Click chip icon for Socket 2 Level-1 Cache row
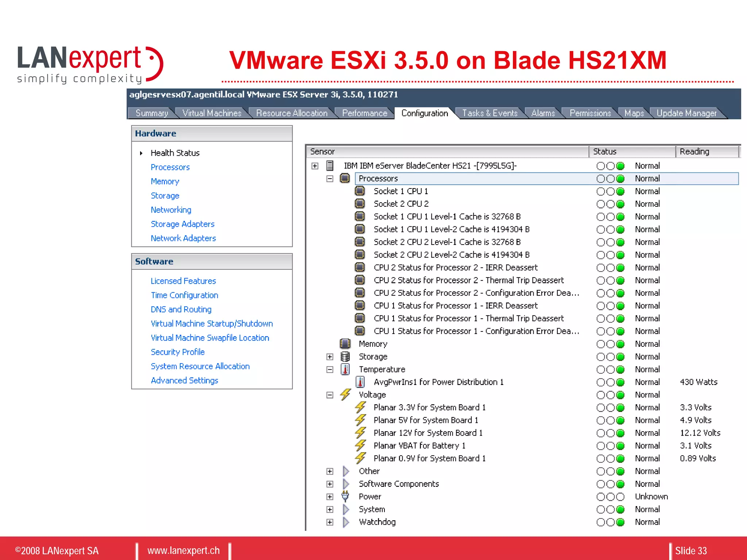Screen dimensions: 747x560 tap(360, 242)
